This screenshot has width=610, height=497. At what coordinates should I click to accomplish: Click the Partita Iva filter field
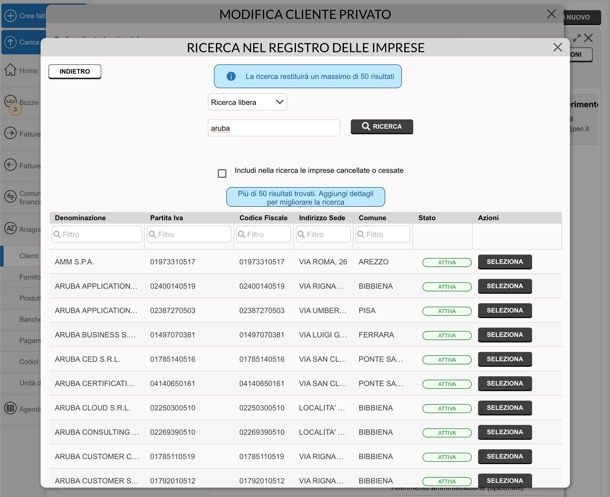pos(189,234)
